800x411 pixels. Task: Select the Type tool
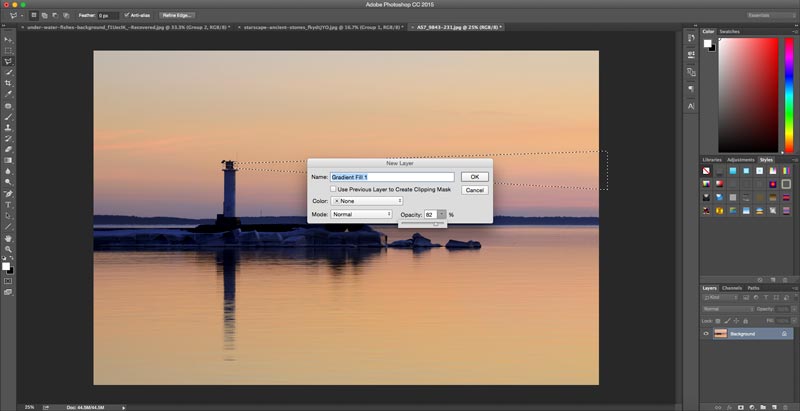pos(8,205)
